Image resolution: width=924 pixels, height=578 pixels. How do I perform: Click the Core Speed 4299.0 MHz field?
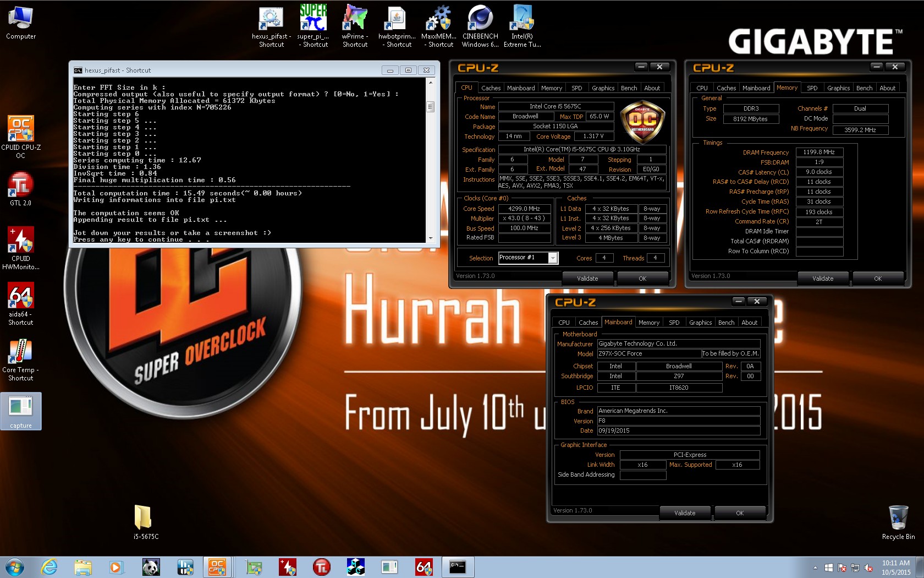[x=524, y=209]
